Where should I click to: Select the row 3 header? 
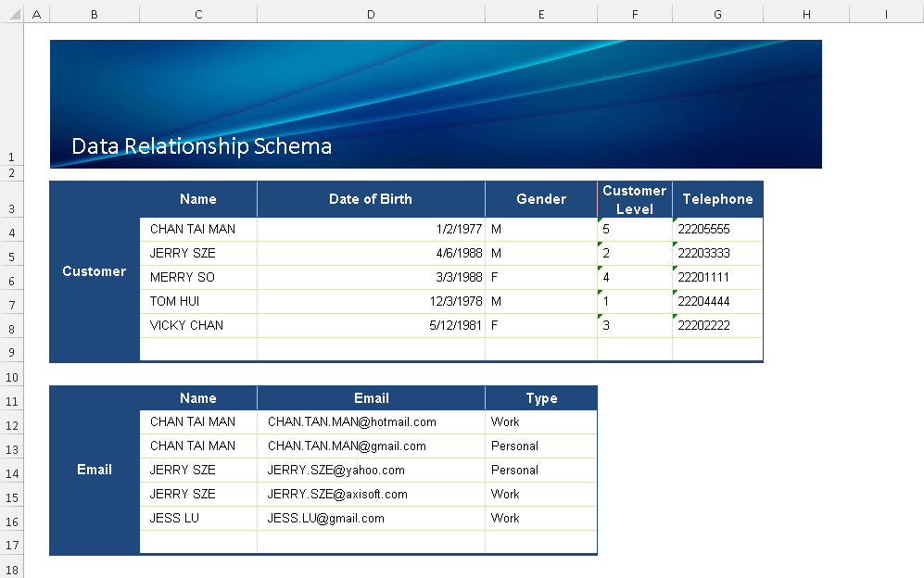(11, 209)
